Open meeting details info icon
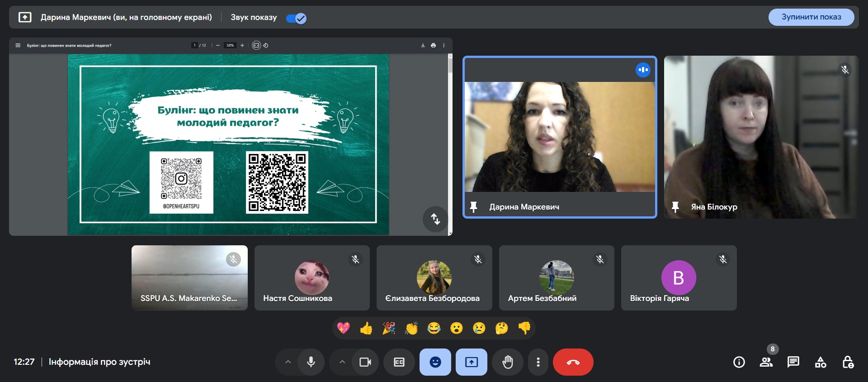This screenshot has height=382, width=868. (739, 362)
